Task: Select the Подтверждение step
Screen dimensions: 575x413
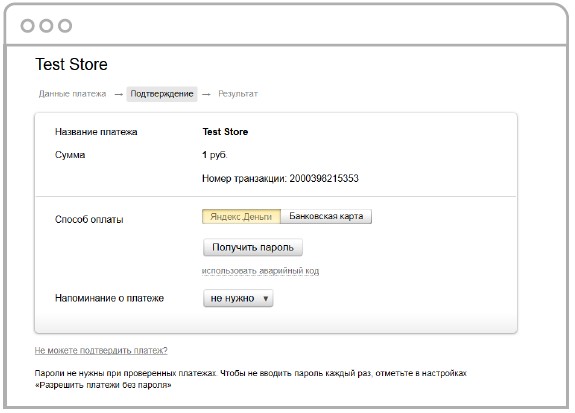Action: click(162, 94)
